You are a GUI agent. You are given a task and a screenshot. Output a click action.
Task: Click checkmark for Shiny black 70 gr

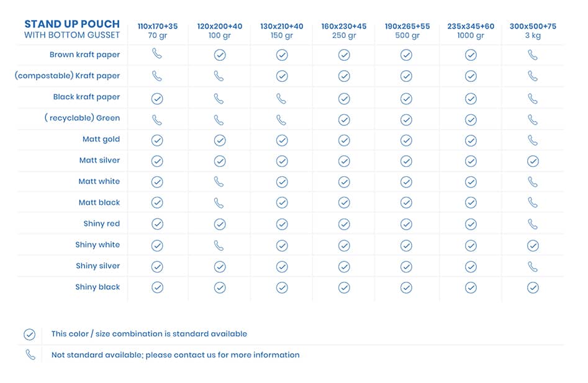tap(157, 287)
